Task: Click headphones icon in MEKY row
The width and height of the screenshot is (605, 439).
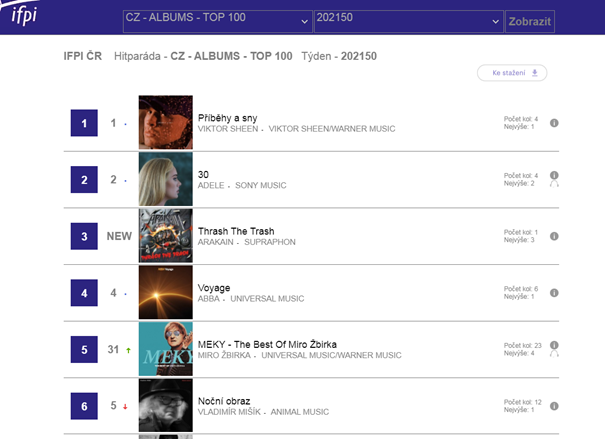Action: 554,353
